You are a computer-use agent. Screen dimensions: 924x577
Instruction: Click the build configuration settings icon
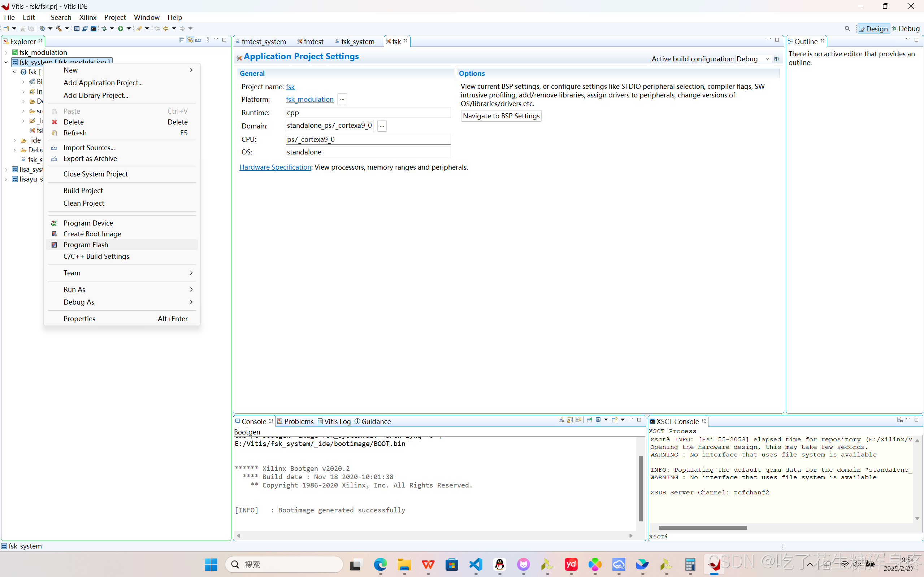pyautogui.click(x=776, y=59)
